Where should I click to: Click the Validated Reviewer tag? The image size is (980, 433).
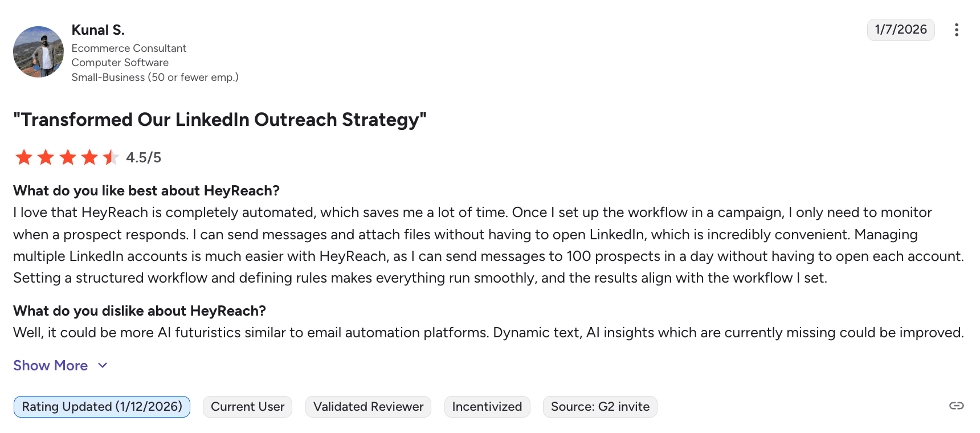[x=368, y=407]
